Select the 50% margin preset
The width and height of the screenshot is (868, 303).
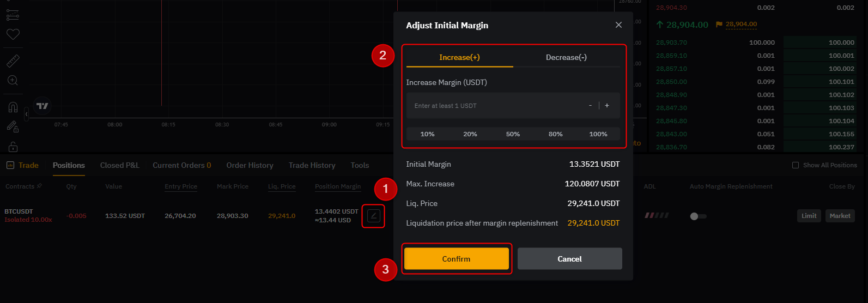coord(513,134)
